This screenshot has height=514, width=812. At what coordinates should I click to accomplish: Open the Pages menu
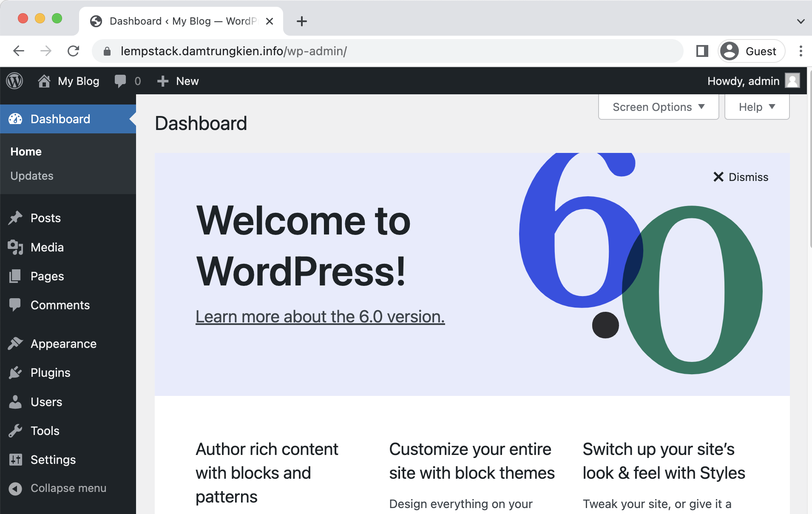tap(68, 276)
